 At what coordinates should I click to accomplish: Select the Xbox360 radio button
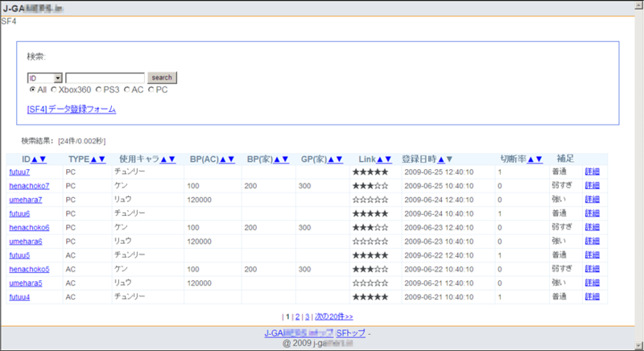pos(54,89)
